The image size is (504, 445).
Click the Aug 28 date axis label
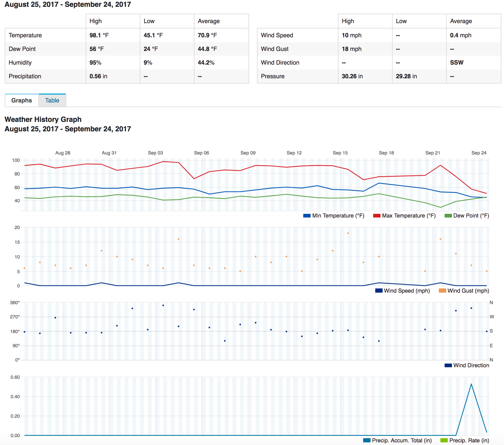pyautogui.click(x=63, y=153)
